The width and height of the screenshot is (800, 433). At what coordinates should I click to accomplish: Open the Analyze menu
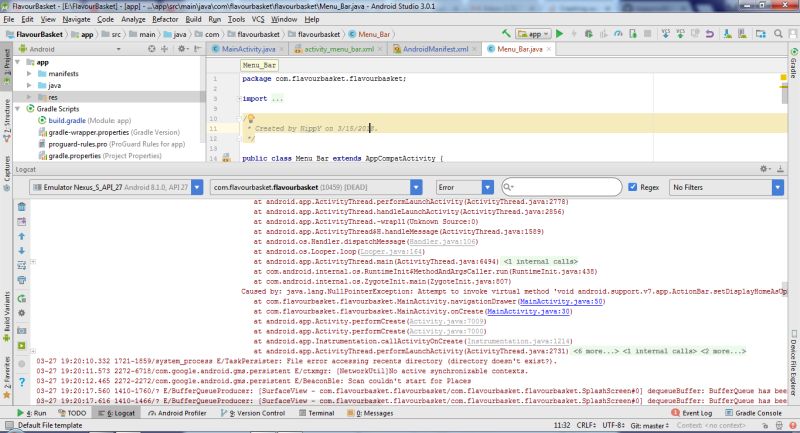pos(133,19)
